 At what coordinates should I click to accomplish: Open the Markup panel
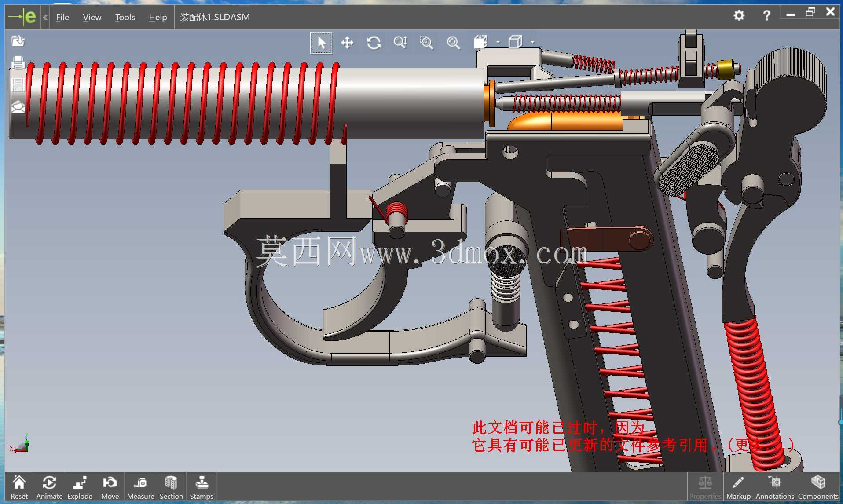pos(738,487)
